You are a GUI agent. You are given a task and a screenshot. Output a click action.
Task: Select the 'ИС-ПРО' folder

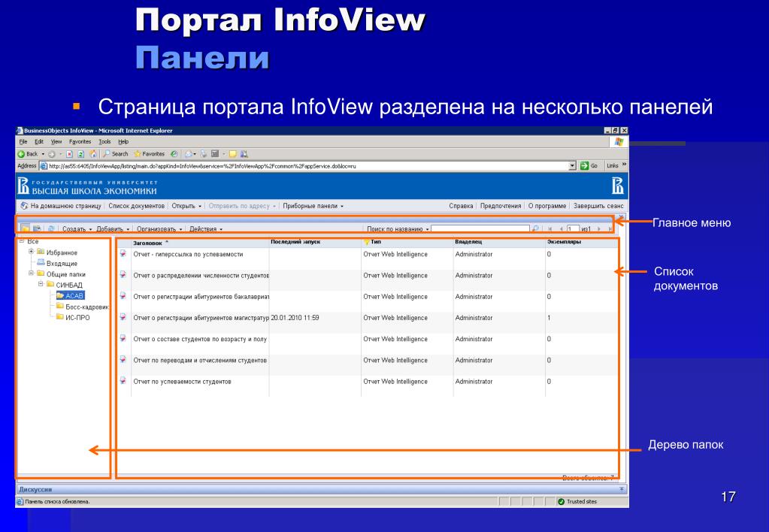click(x=77, y=318)
